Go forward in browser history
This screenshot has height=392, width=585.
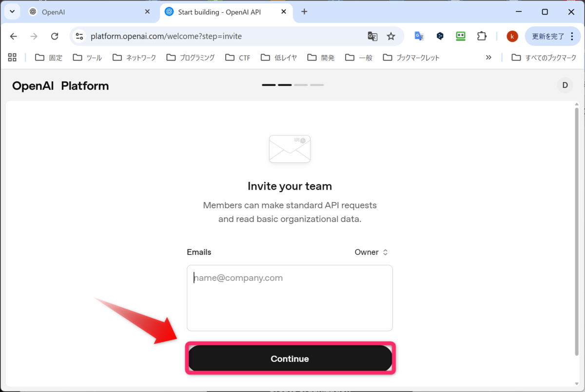(x=34, y=36)
